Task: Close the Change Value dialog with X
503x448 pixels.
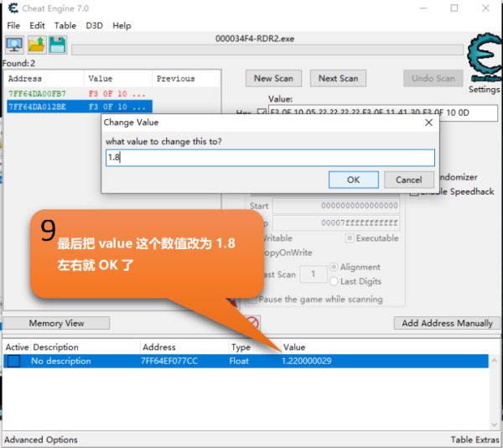Action: 428,122
